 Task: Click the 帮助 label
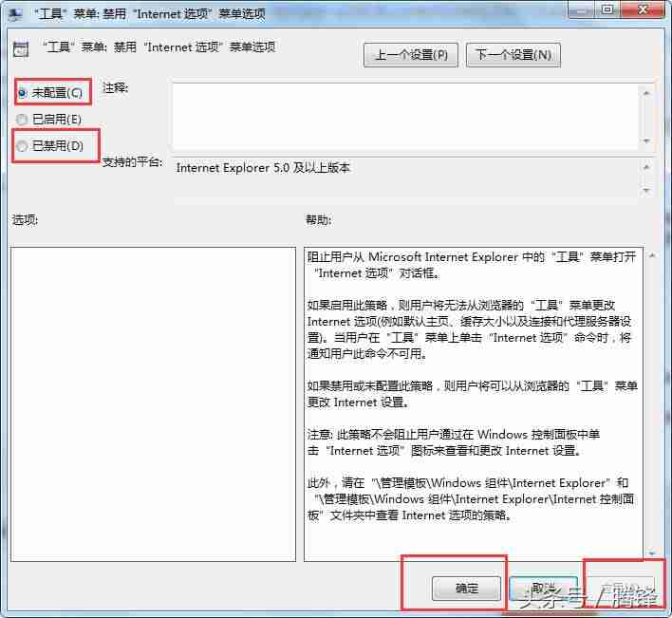pyautogui.click(x=318, y=220)
